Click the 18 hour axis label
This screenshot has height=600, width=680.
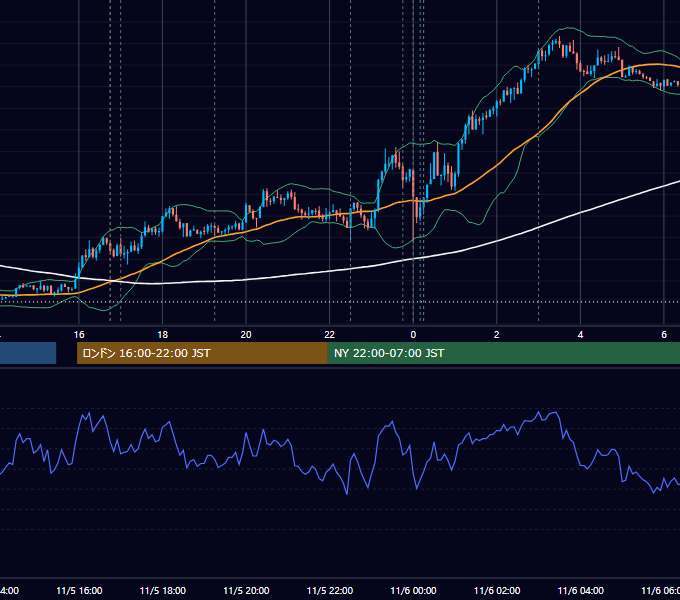point(163,335)
